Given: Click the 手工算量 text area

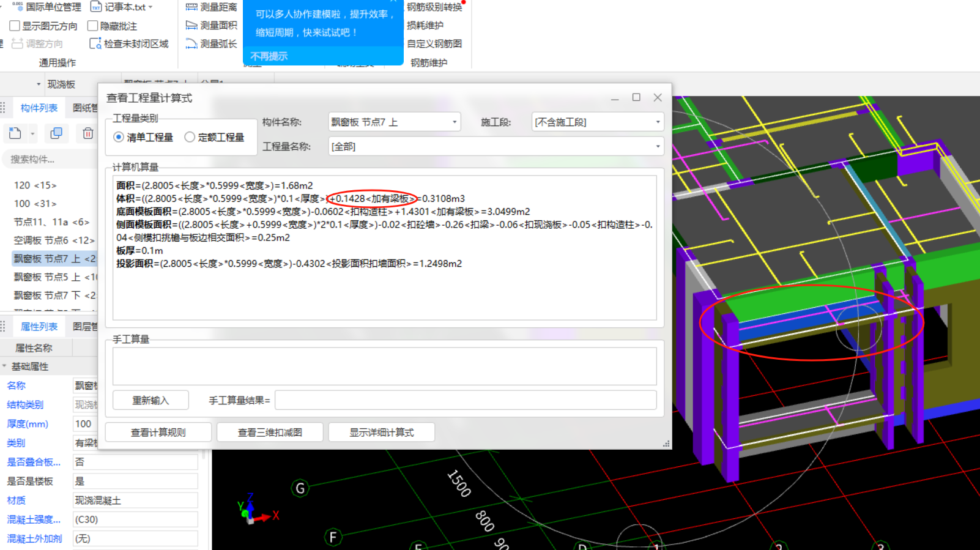Looking at the screenshot, I should (x=384, y=366).
